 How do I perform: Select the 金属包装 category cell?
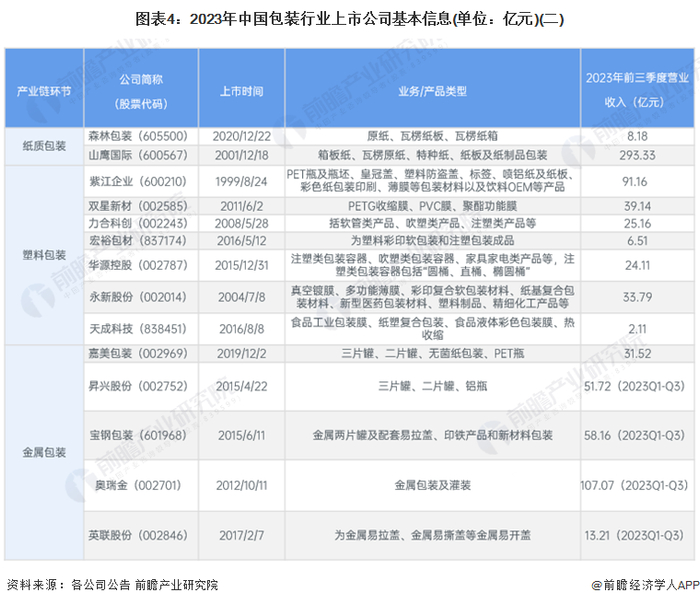pyautogui.click(x=44, y=452)
